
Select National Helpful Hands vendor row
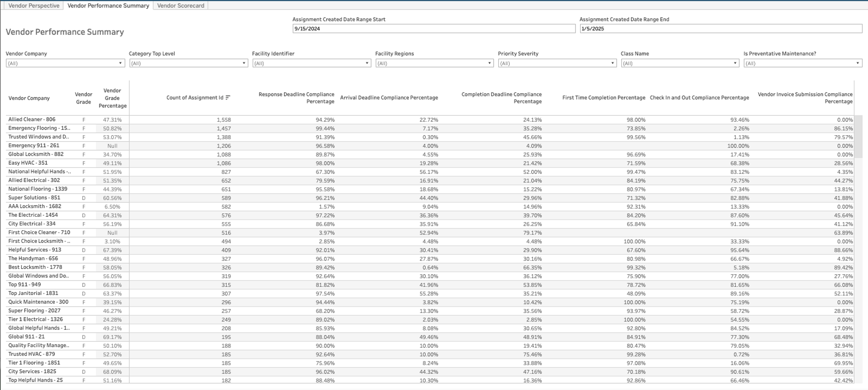tap(39, 171)
